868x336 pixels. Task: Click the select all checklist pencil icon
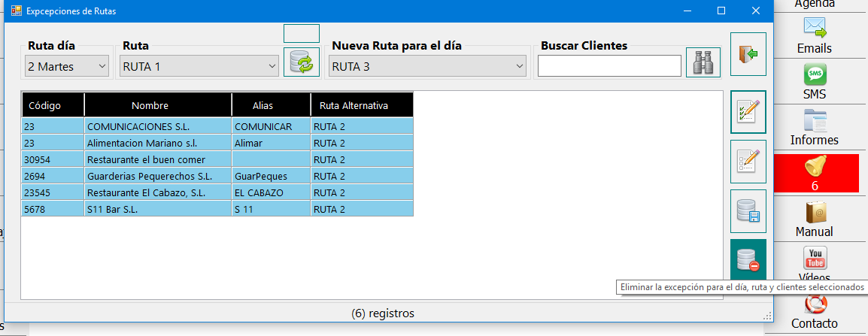[748, 112]
